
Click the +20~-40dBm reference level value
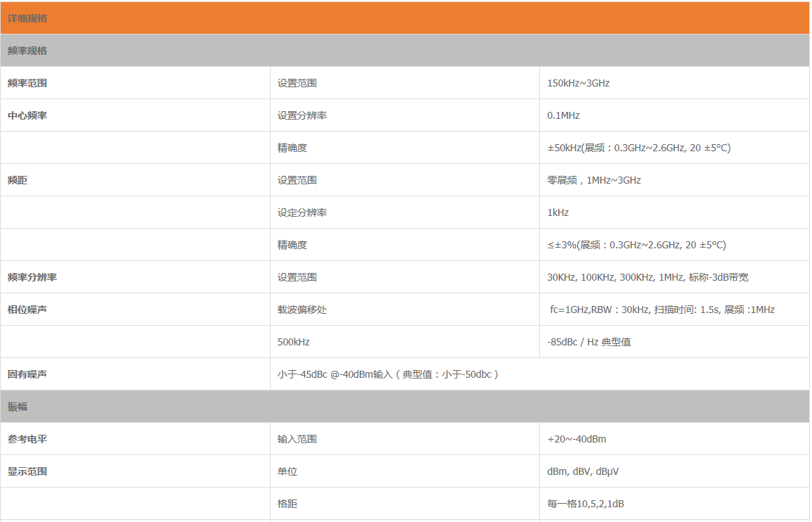pyautogui.click(x=576, y=439)
